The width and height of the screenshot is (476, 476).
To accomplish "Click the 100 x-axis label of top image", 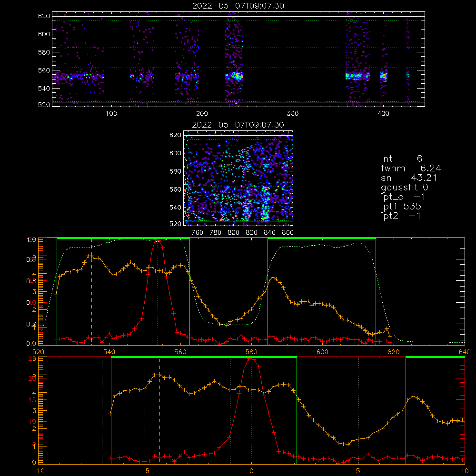I will (111, 114).
